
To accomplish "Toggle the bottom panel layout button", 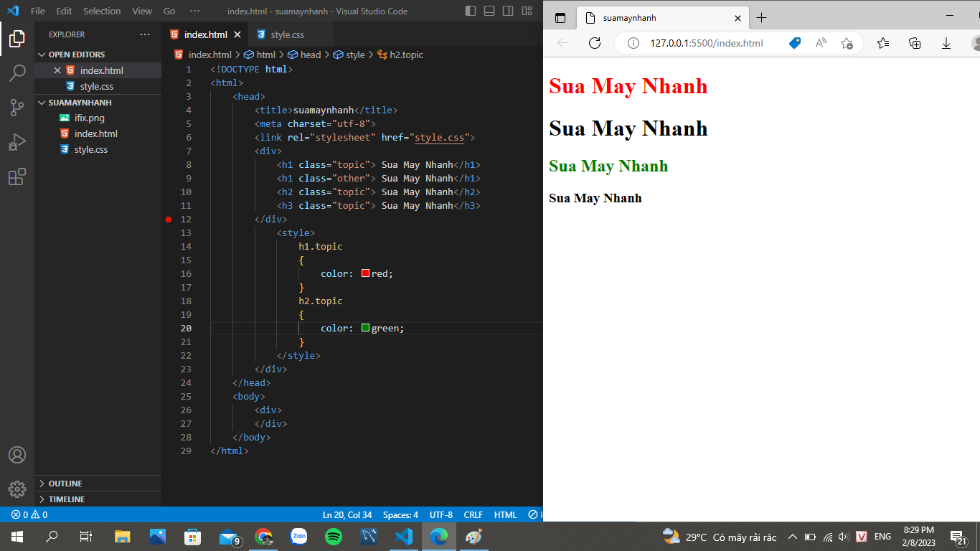I will pyautogui.click(x=489, y=11).
